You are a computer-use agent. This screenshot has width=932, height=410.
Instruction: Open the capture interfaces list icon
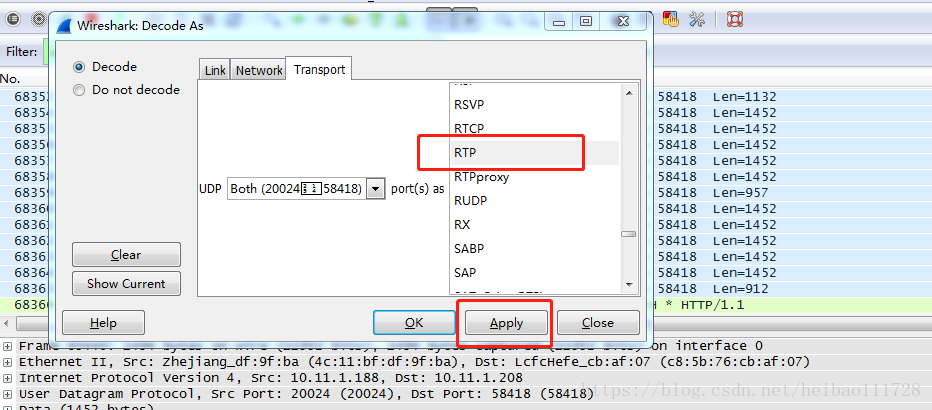tap(13, 19)
